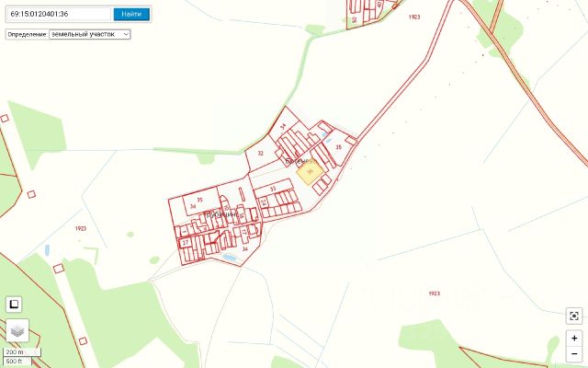Viewport: 588px width, 368px height.
Task: Click the locate/center map icon
Action: [x=573, y=316]
